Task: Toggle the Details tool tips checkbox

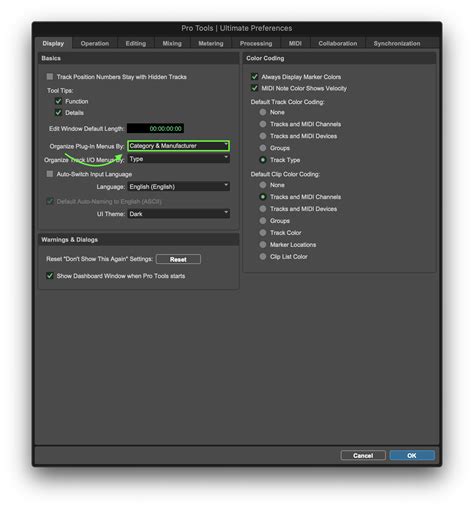Action: (58, 112)
